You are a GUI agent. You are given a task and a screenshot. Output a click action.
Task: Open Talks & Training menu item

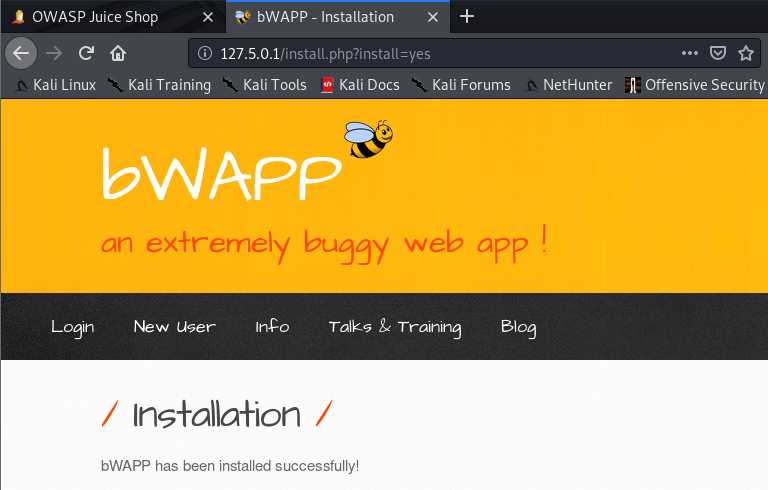point(395,327)
